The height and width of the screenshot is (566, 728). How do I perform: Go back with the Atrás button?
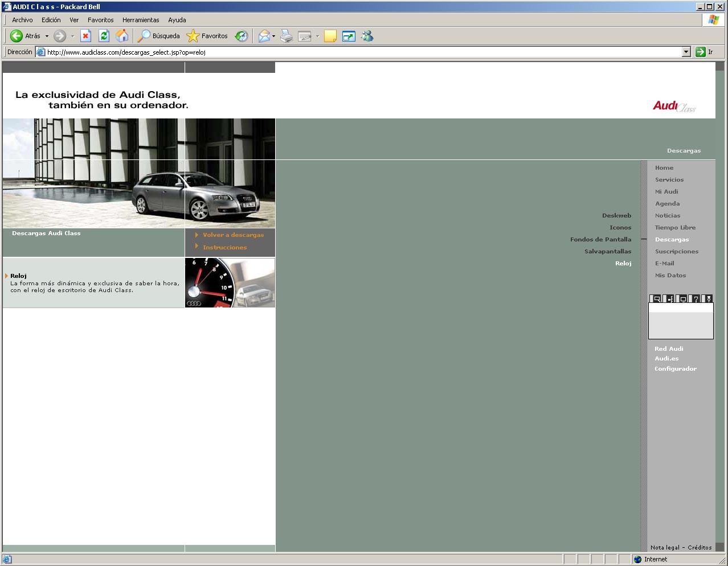pyautogui.click(x=25, y=36)
